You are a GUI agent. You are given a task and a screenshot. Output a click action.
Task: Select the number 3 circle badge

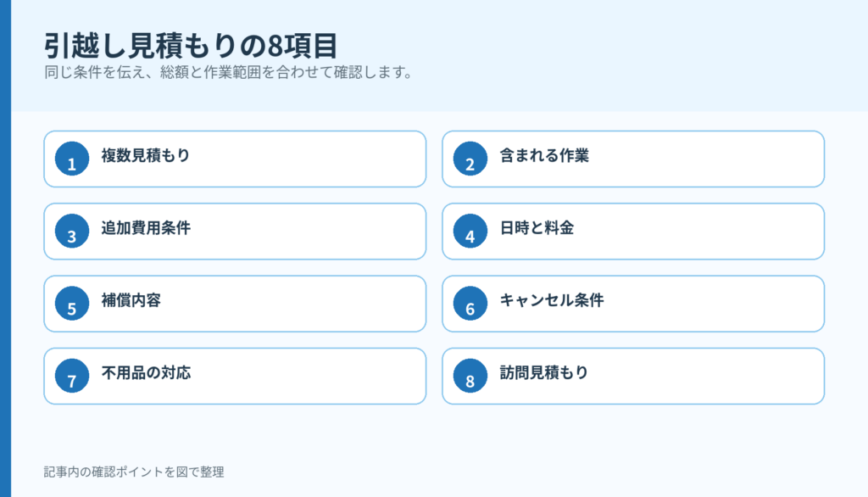point(72,231)
